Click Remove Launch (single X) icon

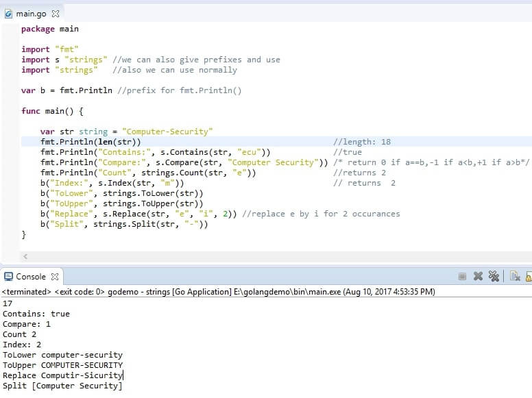(x=478, y=276)
